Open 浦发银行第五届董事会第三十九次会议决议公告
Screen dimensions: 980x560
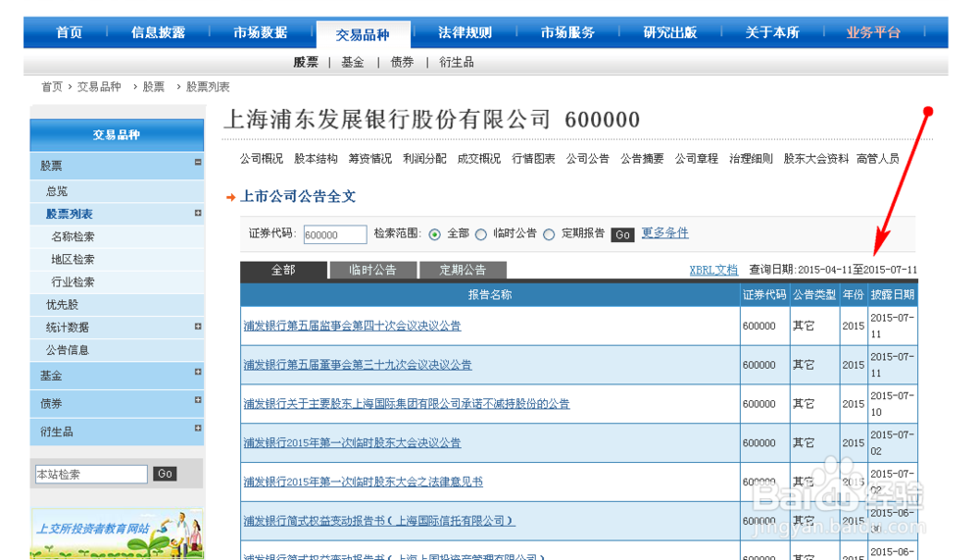click(x=358, y=365)
